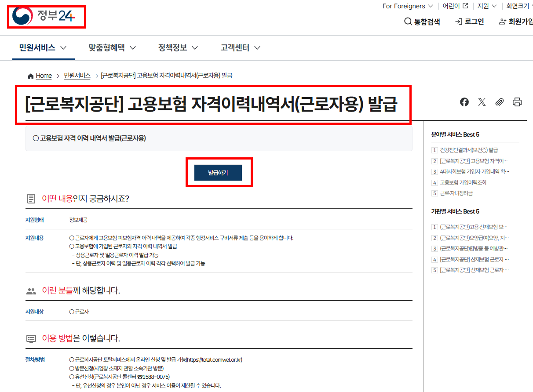Click the 절차/방법 label
The image size is (533, 392).
point(35,359)
